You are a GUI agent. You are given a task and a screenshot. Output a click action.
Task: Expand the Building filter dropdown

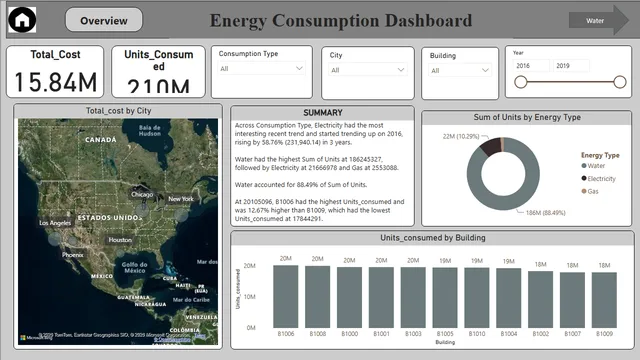(x=460, y=71)
